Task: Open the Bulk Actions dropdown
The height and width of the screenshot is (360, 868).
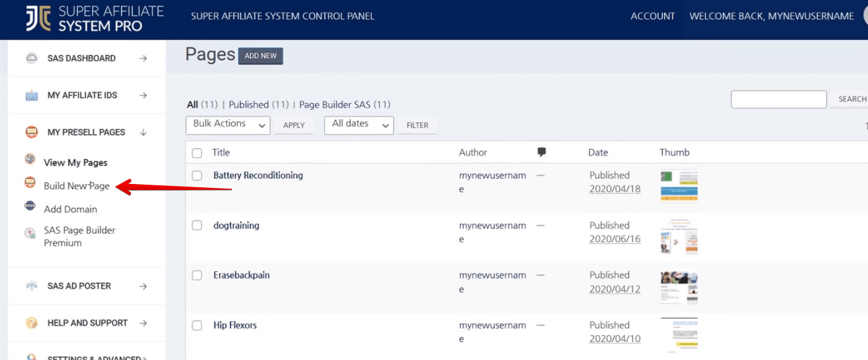Action: point(228,125)
